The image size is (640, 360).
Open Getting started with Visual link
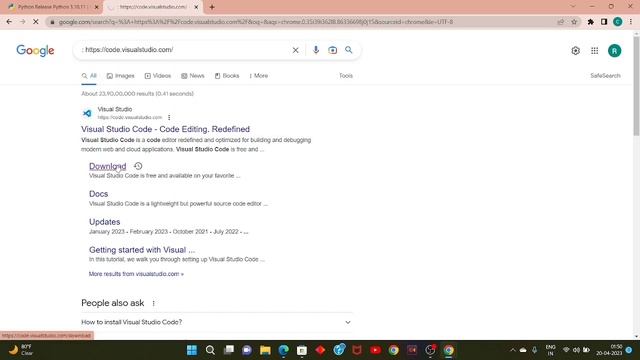coord(142,250)
